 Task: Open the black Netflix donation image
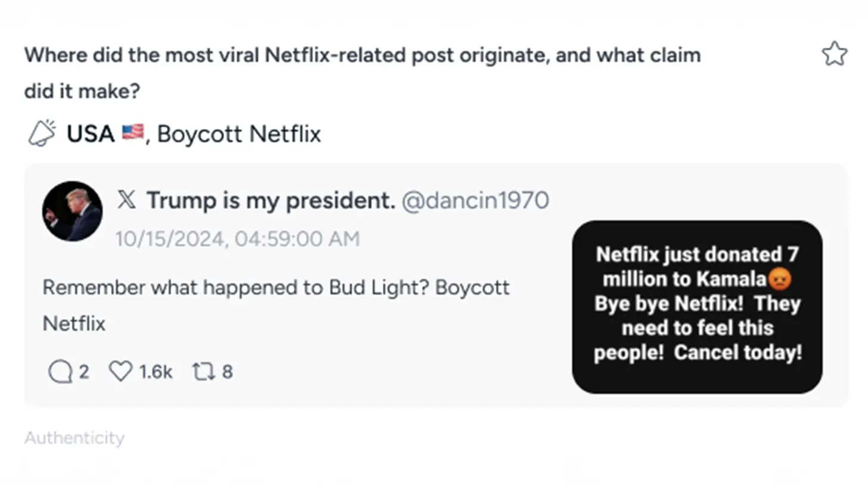[697, 307]
